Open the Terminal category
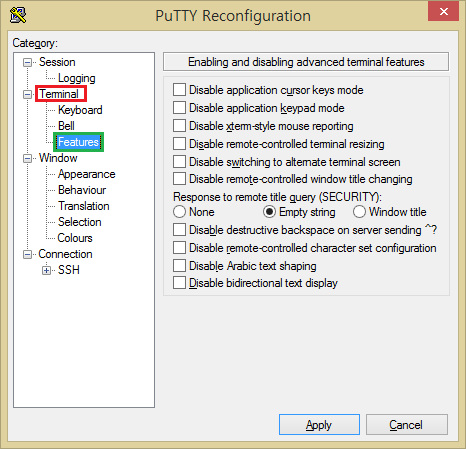Screen dimensions: 466x449 click(59, 94)
